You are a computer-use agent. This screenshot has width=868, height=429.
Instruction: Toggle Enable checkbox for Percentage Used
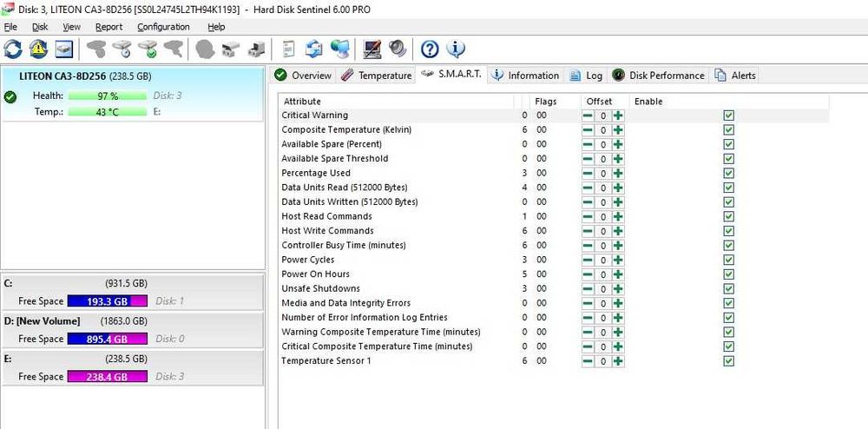pyautogui.click(x=728, y=173)
